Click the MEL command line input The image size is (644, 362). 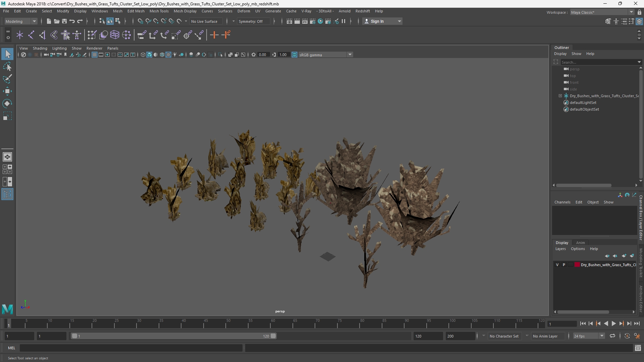(131, 348)
